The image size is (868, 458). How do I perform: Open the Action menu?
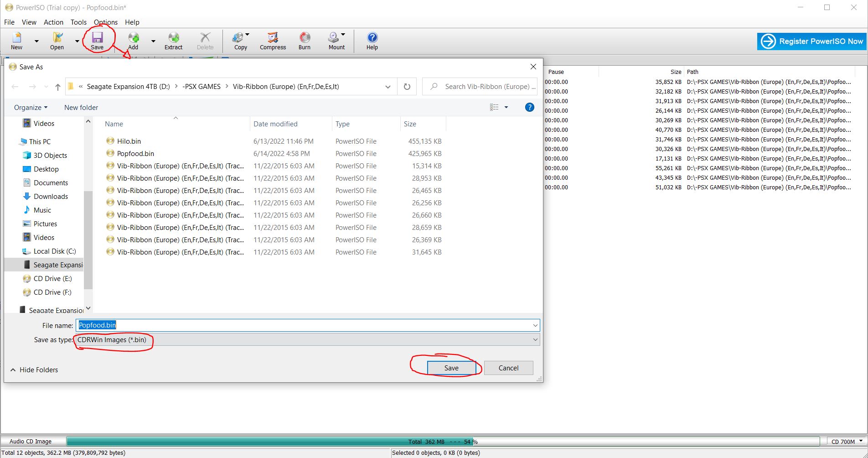click(53, 22)
